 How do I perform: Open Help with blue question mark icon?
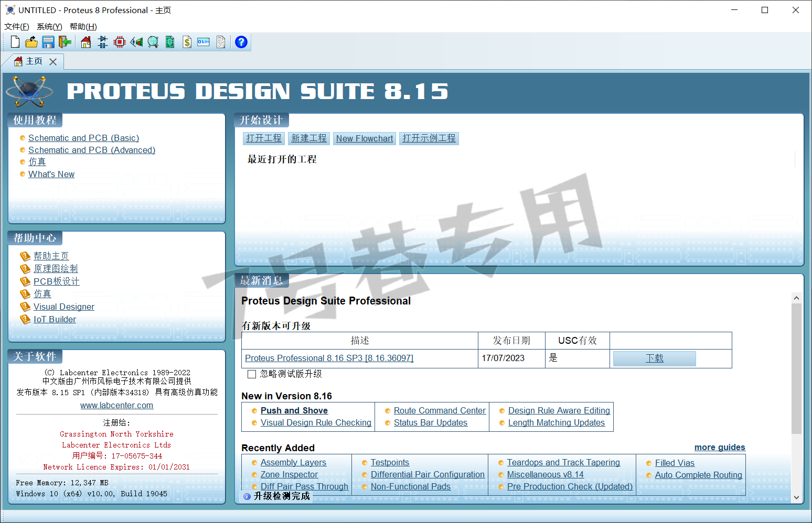tap(241, 42)
